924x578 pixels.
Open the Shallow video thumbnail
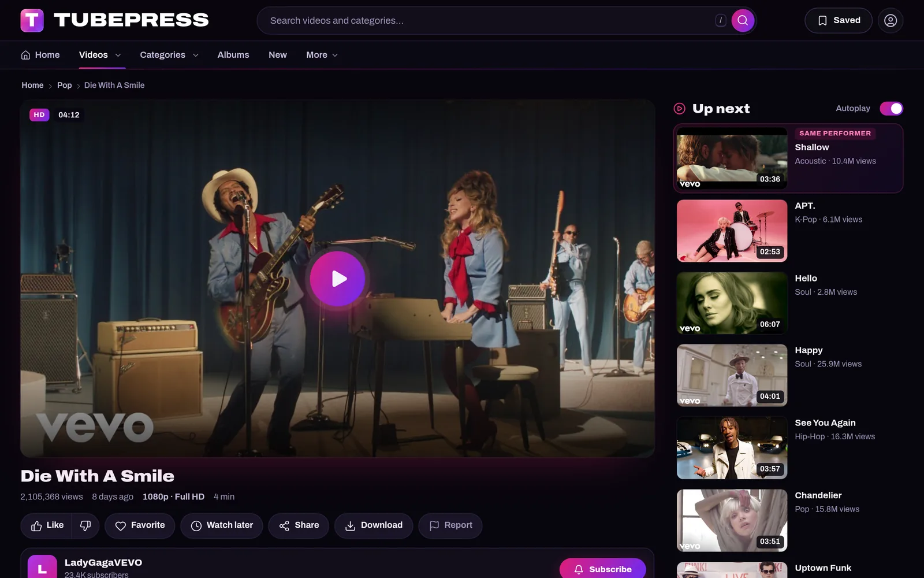pos(732,158)
